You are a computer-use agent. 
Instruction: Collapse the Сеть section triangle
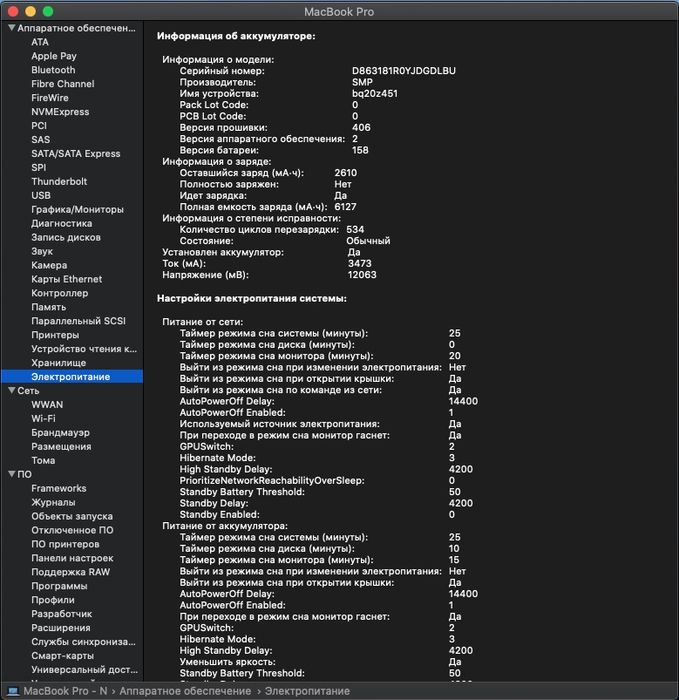point(10,391)
